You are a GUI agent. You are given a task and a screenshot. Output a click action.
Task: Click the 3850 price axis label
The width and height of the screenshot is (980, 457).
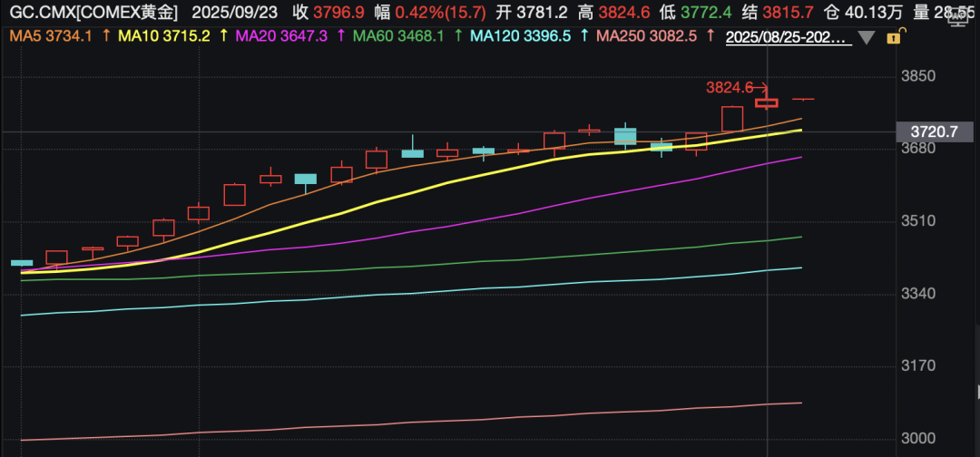pyautogui.click(x=918, y=76)
